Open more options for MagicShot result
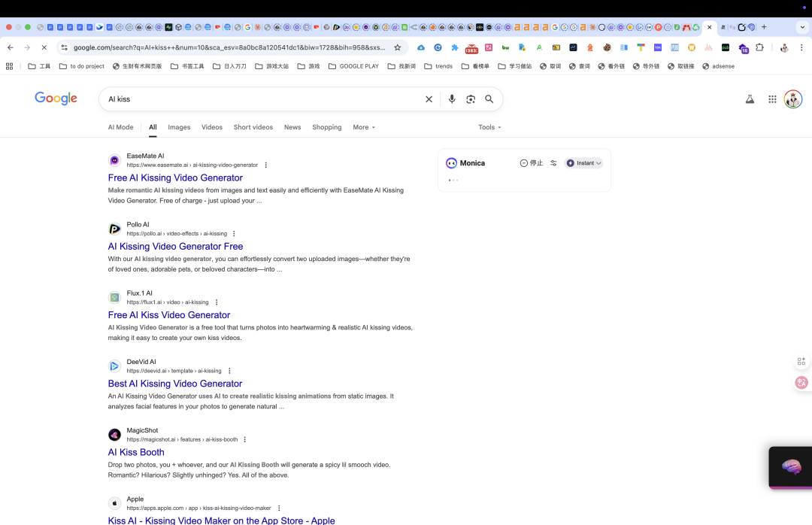This screenshot has height=525, width=812. [245, 439]
